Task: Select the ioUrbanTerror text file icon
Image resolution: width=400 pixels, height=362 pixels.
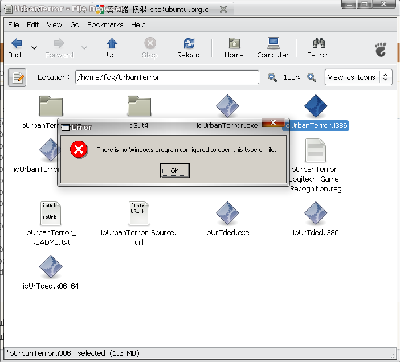Action: [51, 213]
